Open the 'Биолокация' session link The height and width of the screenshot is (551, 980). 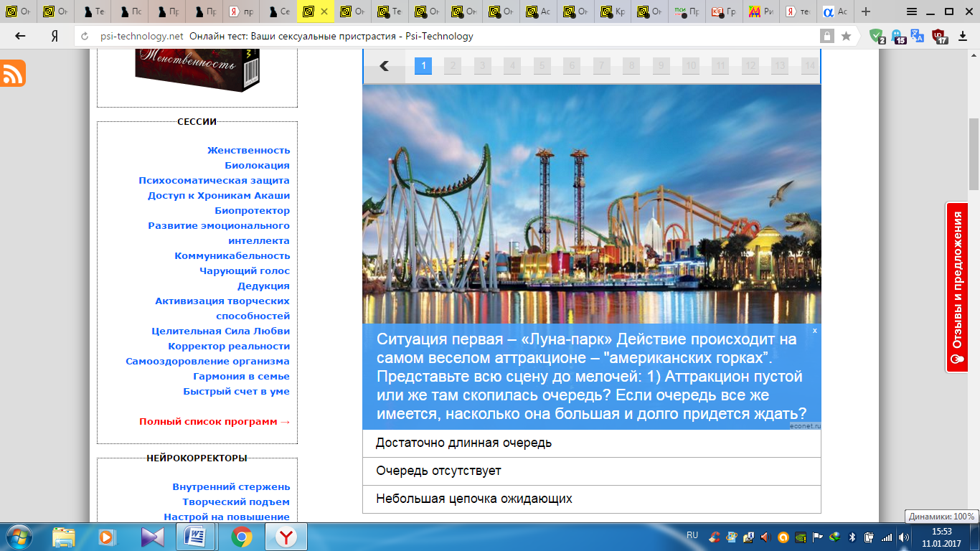click(x=257, y=165)
